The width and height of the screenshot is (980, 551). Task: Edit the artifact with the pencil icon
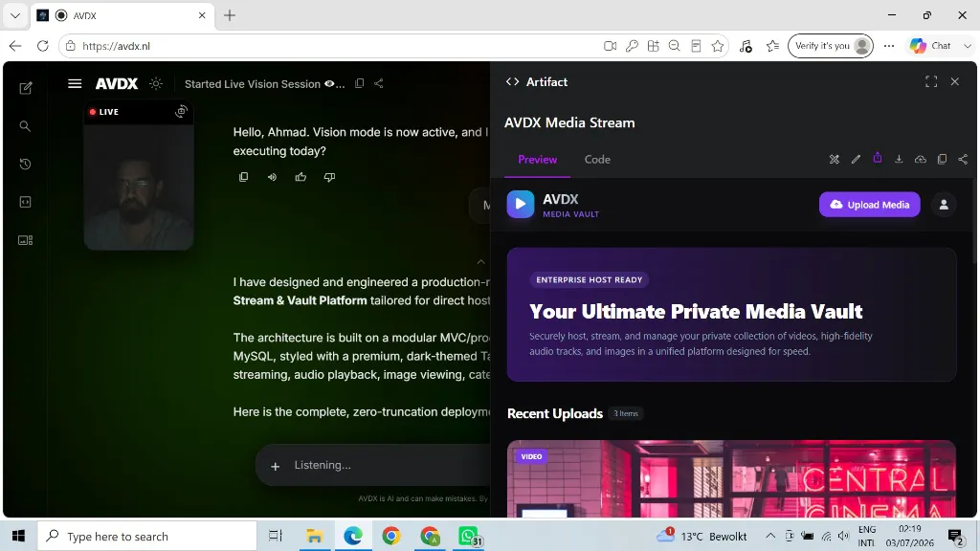tap(856, 160)
